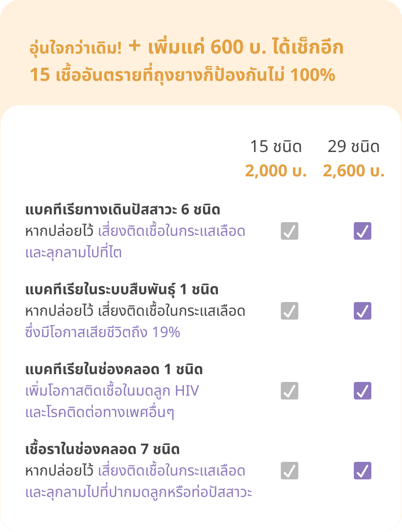Screen dimensions: 402x532
Task: Click the 2,600 บ. price
Action: point(353,171)
